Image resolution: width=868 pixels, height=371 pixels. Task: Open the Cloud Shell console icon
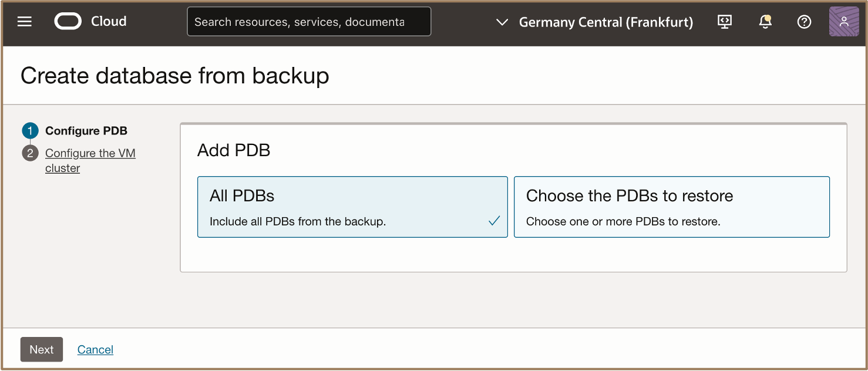pos(724,22)
